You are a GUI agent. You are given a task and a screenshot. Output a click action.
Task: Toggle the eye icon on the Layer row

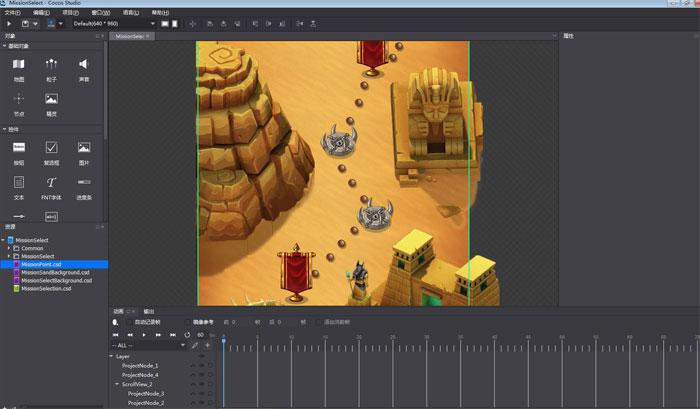202,356
